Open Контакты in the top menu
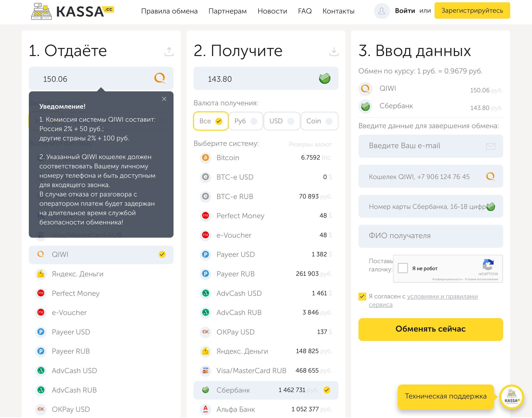The image size is (532, 418). tap(338, 11)
